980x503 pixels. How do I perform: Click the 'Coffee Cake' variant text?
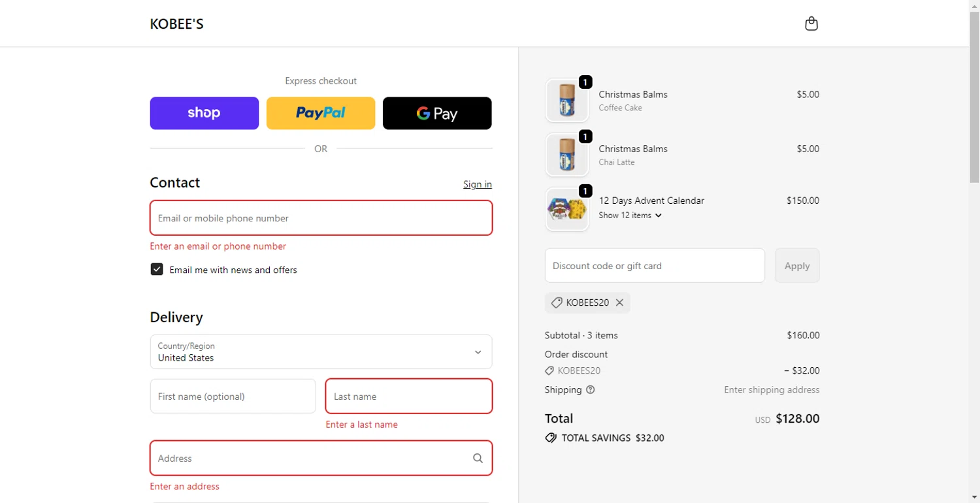[x=620, y=108]
